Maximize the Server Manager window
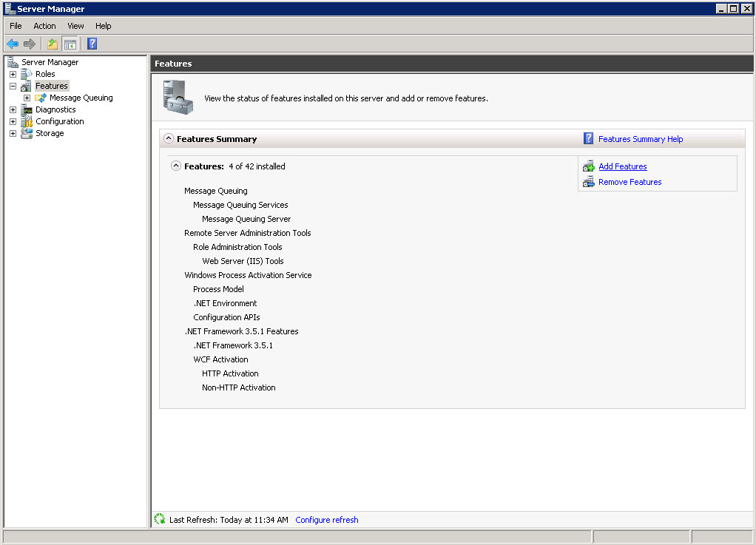The image size is (756, 545). (x=733, y=9)
